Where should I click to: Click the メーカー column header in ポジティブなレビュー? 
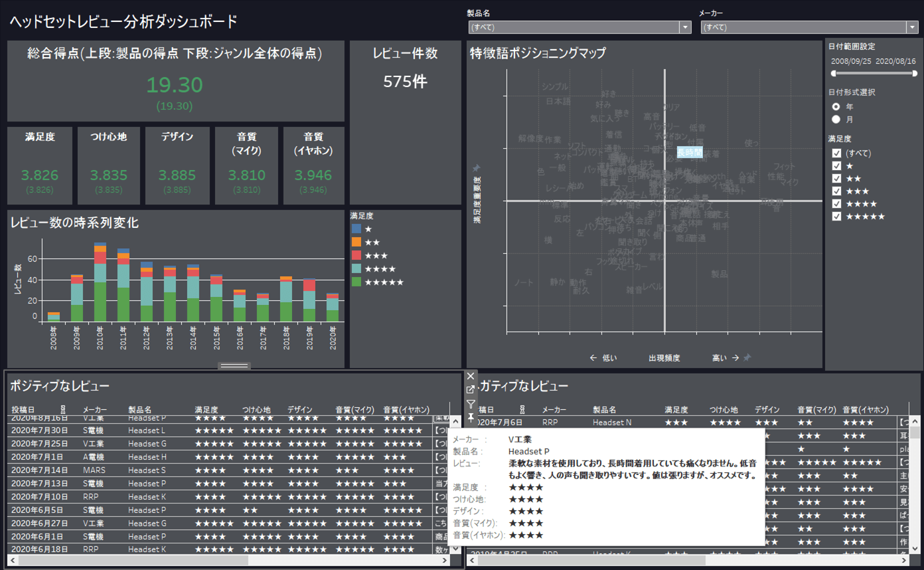(94, 410)
